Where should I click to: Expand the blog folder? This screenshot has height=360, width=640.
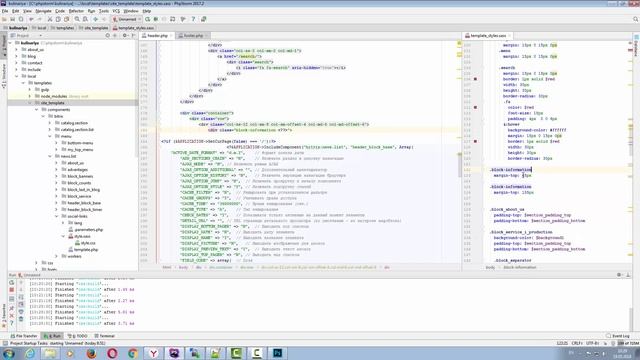point(16,56)
